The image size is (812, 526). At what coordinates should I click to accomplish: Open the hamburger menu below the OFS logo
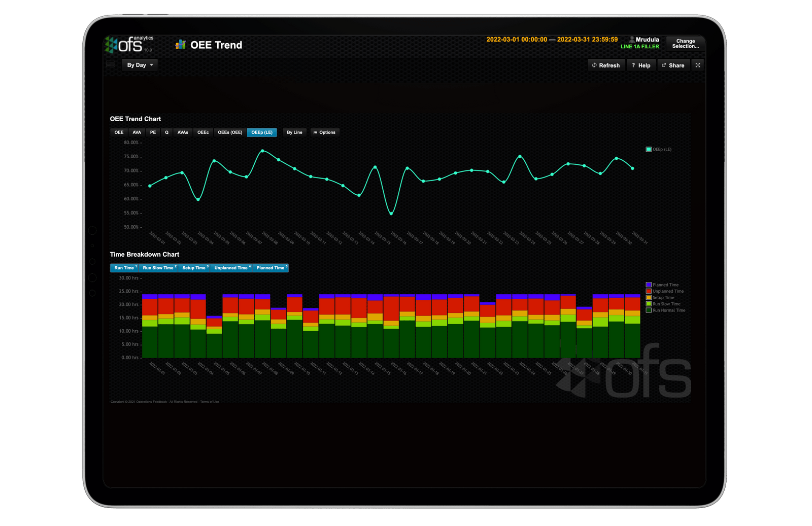[110, 64]
